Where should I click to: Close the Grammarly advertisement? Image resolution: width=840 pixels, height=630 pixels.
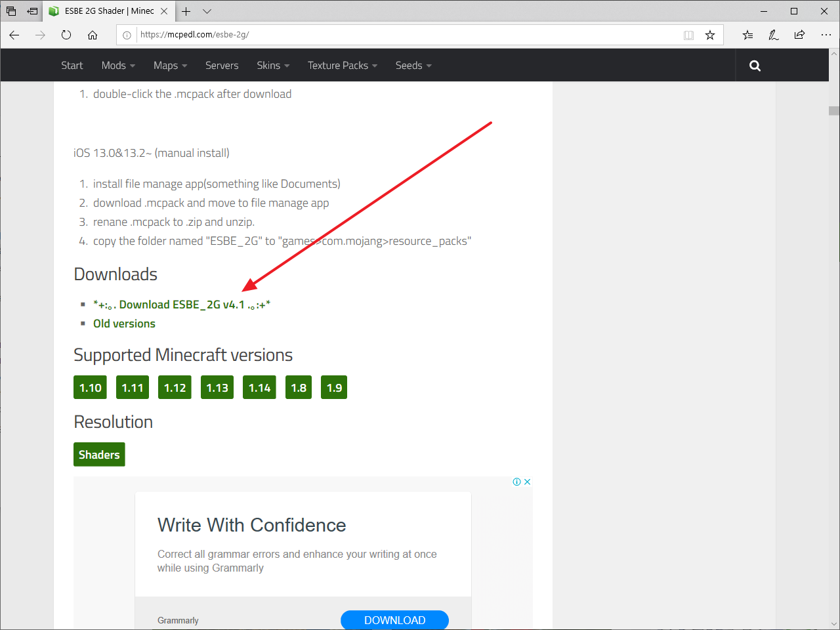pos(527,482)
